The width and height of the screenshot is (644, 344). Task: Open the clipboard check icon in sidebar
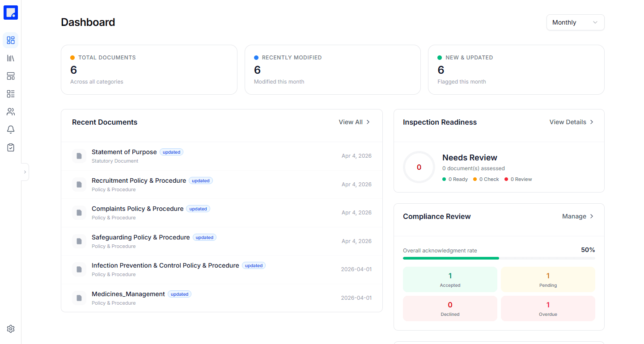point(11,147)
